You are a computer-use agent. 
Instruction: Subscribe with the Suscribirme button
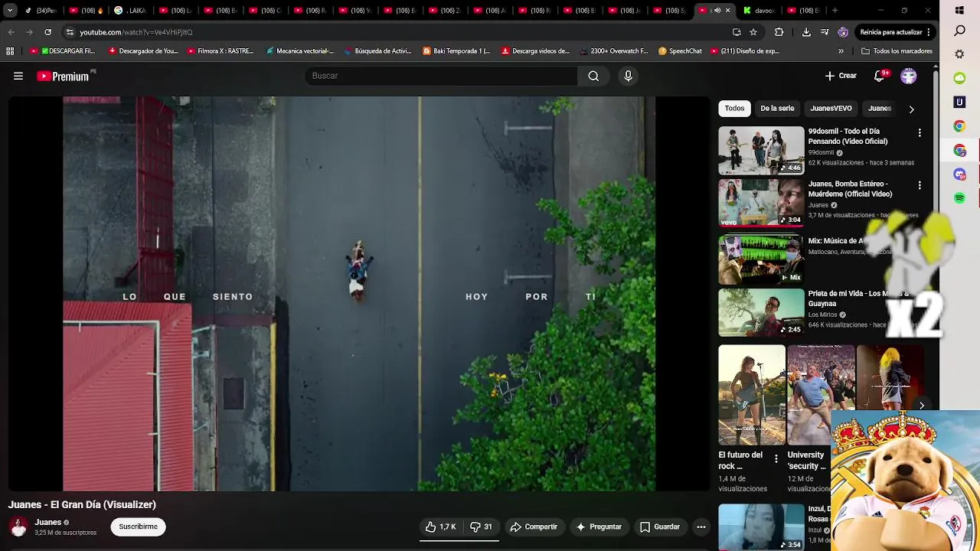(x=138, y=527)
